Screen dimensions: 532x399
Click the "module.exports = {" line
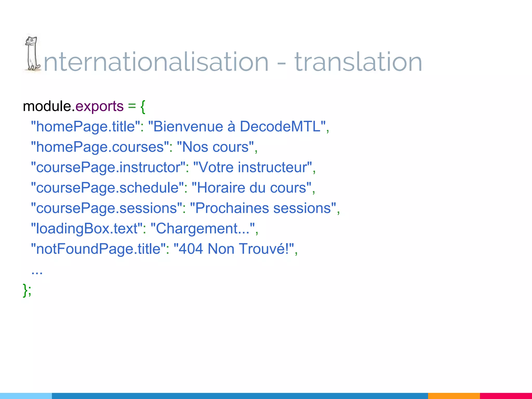[x=84, y=106]
